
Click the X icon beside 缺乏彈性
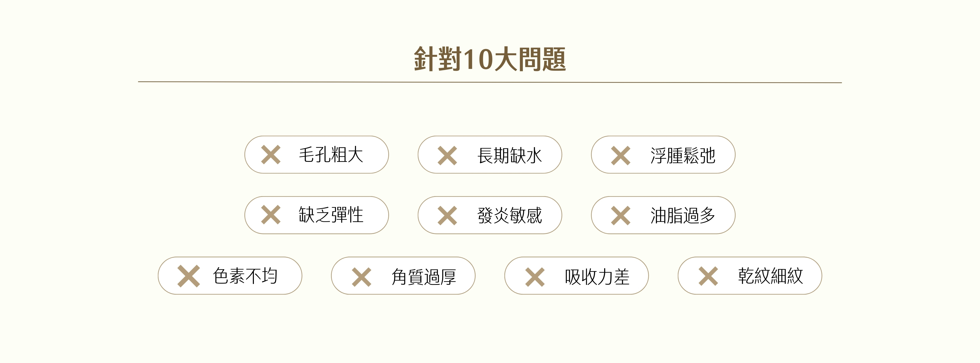(271, 215)
